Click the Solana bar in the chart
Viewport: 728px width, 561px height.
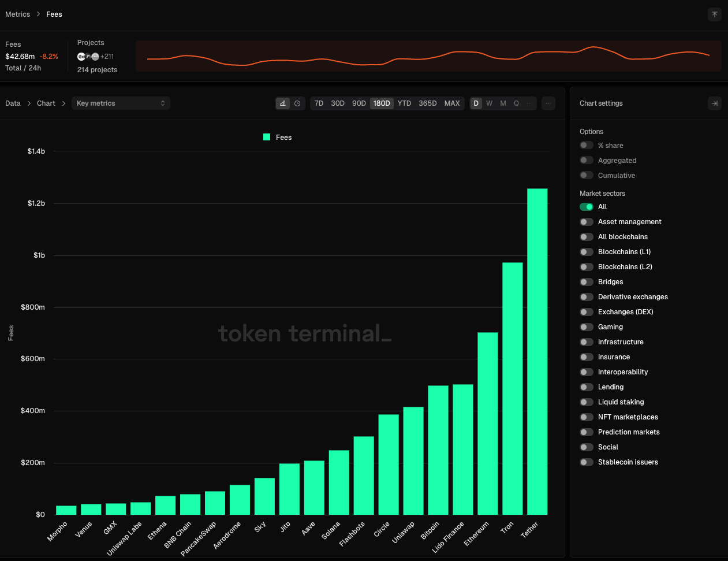339,482
